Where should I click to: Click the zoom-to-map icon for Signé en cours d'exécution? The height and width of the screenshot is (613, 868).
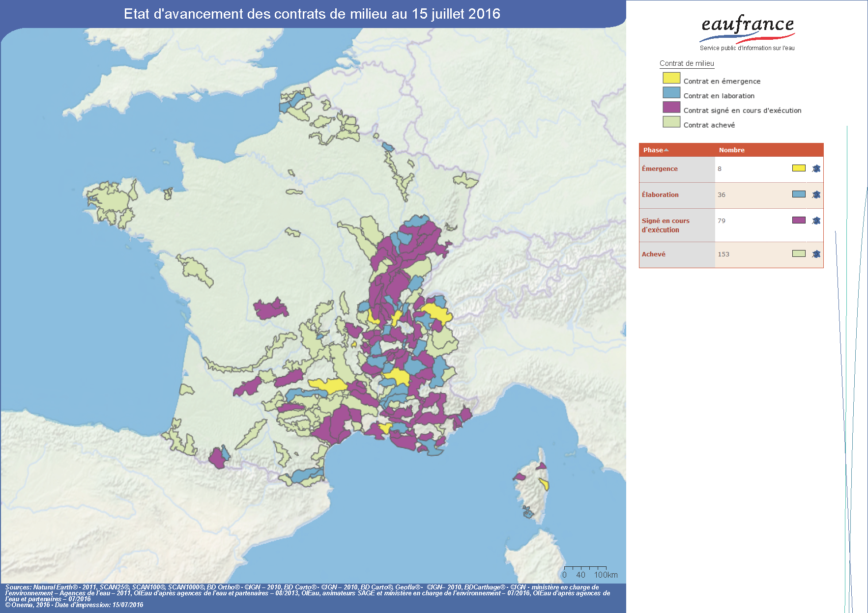816,221
